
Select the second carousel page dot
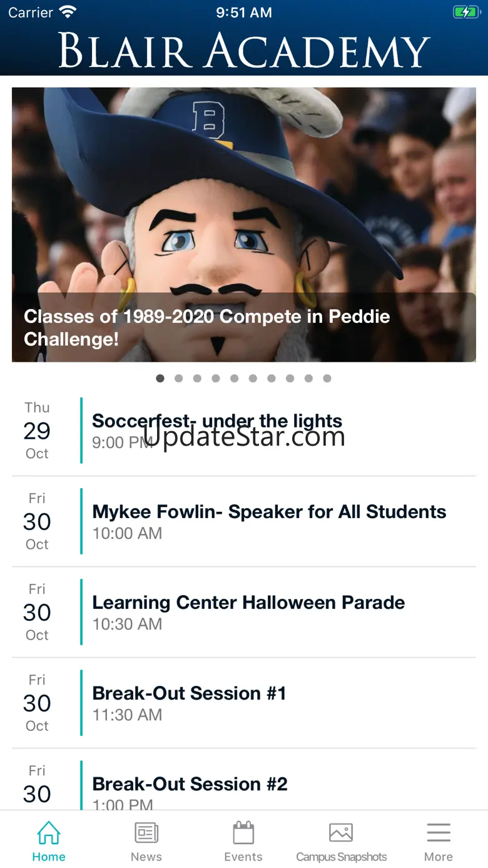(179, 379)
